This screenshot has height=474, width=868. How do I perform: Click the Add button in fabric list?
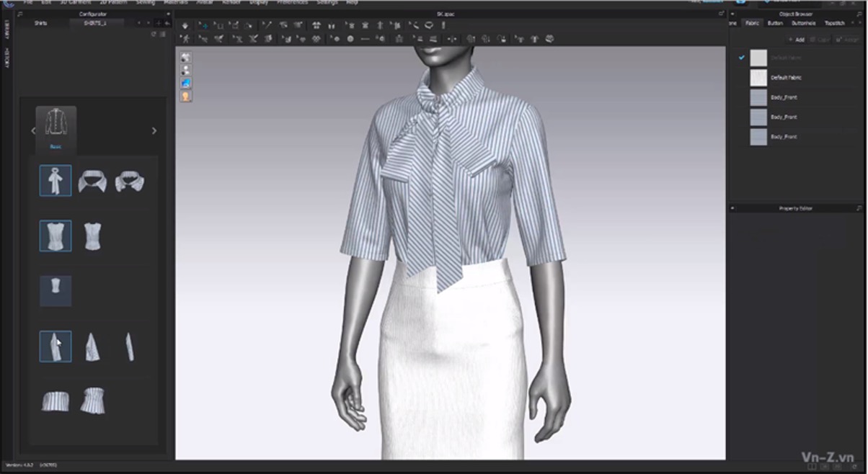(796, 40)
